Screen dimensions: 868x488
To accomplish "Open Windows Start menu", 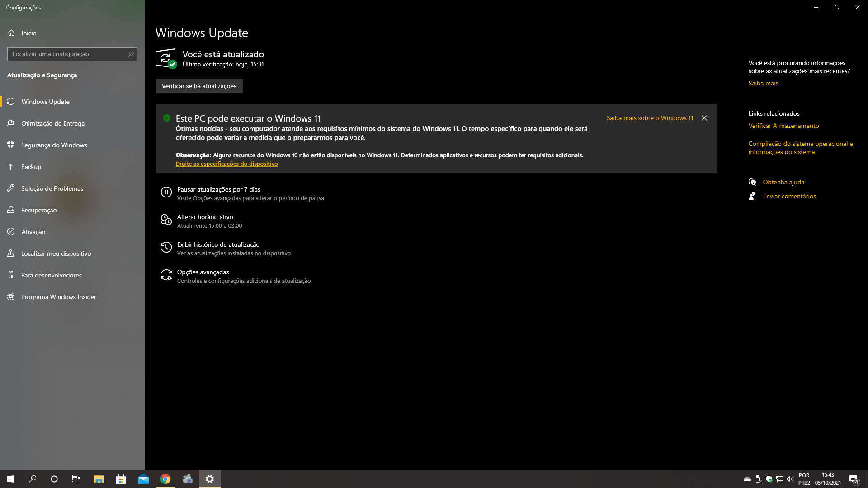I will (11, 479).
